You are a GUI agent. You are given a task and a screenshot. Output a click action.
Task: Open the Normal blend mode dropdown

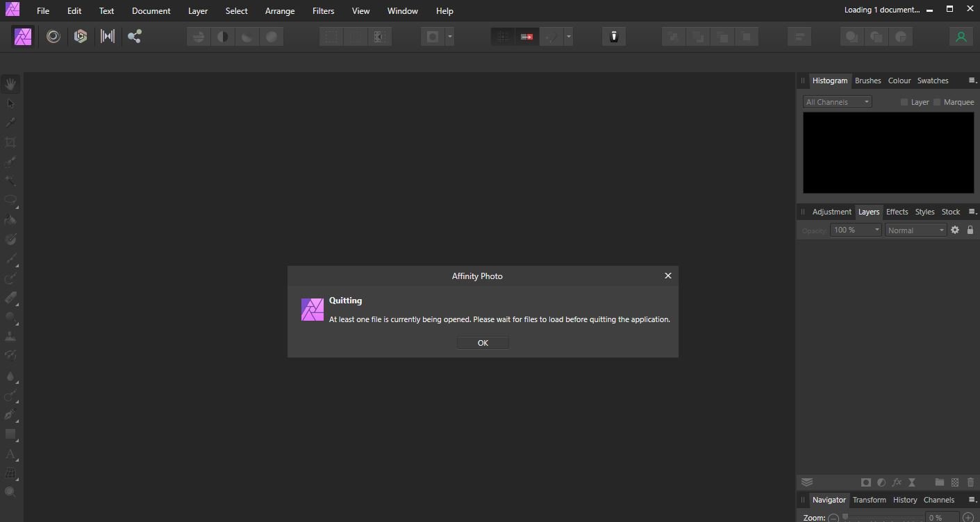coord(916,230)
